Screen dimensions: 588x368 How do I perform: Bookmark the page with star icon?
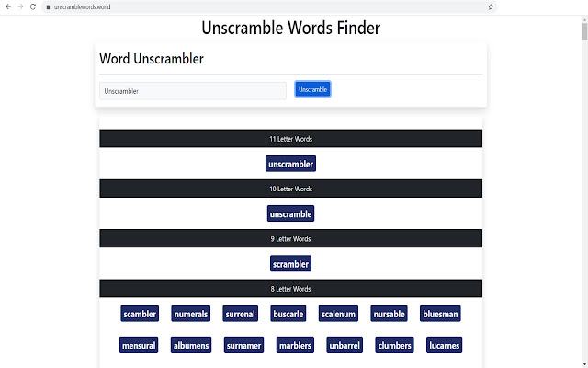(491, 6)
